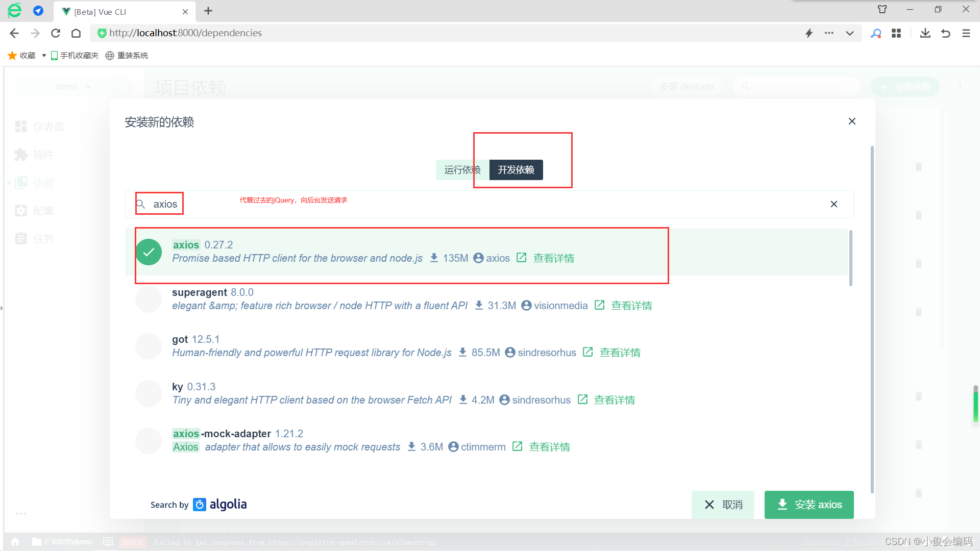Click the 安装 axios install button
The width and height of the screenshot is (980, 551).
click(809, 505)
